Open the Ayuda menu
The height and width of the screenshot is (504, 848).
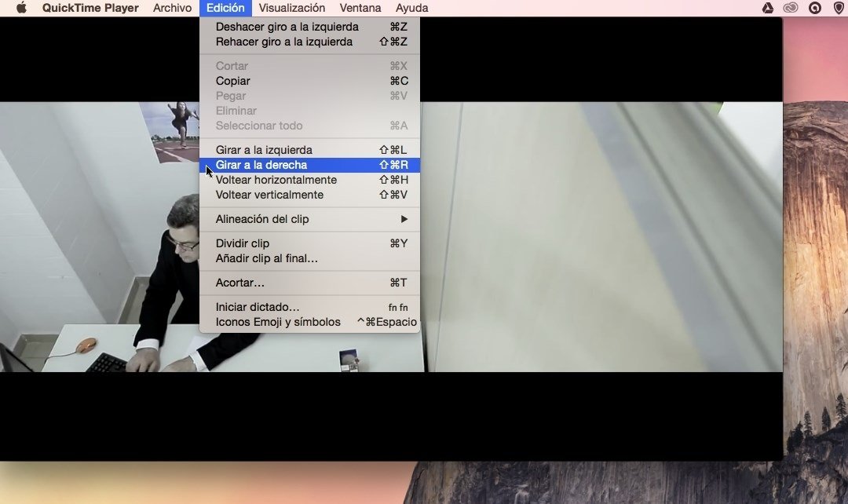click(411, 8)
